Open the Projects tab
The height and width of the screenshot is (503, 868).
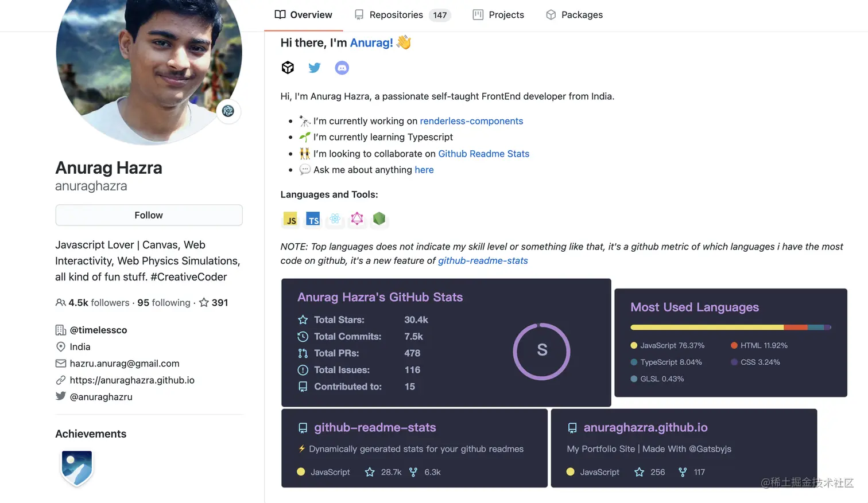pos(498,15)
